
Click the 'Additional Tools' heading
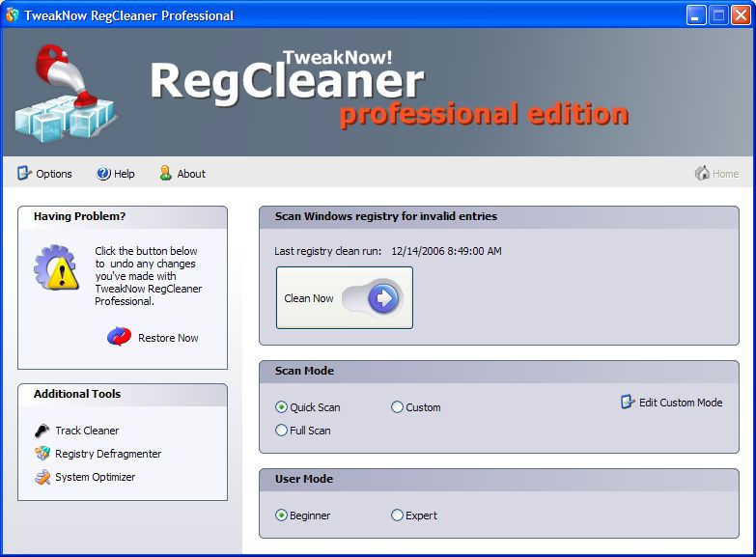point(77,394)
